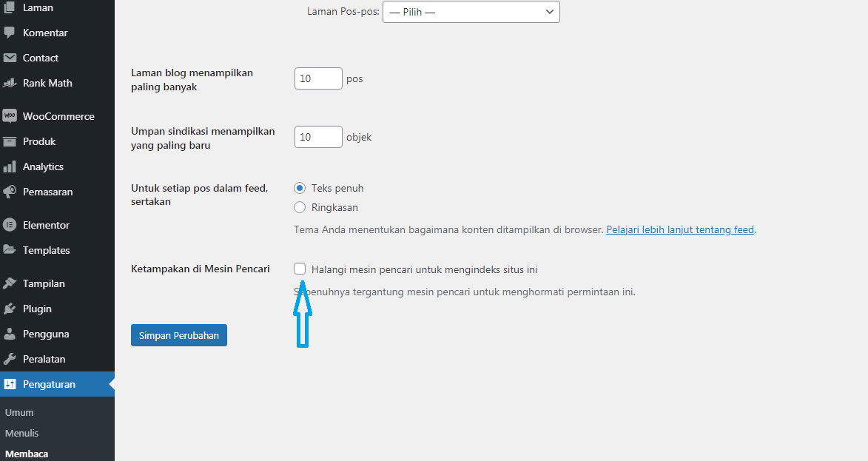Select the Ringkasan radio option

click(x=300, y=207)
